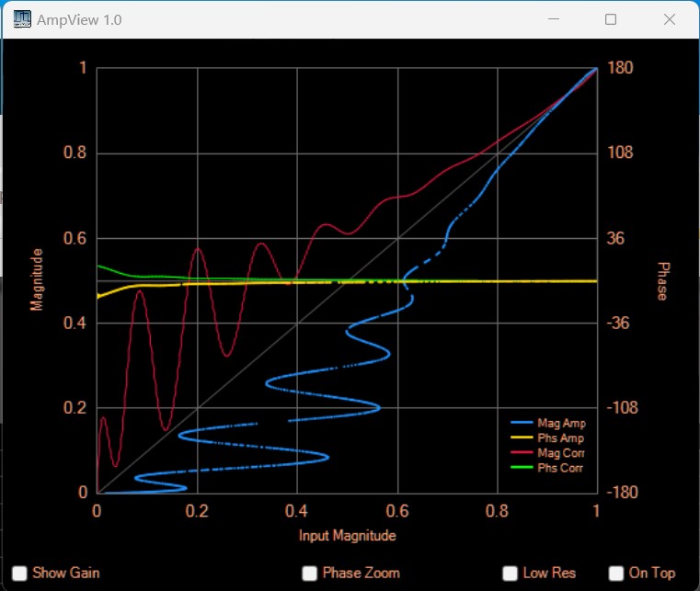
Task: Minimize the AmpView window
Action: (554, 19)
